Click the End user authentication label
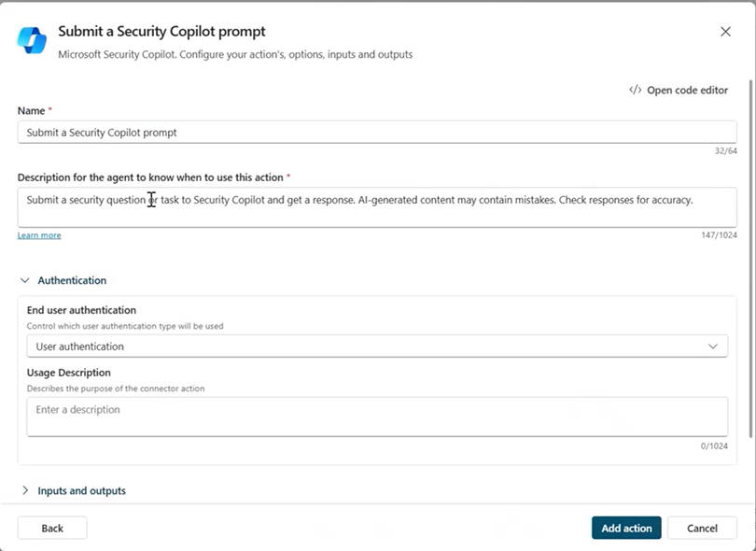The image size is (756, 551). click(x=81, y=310)
